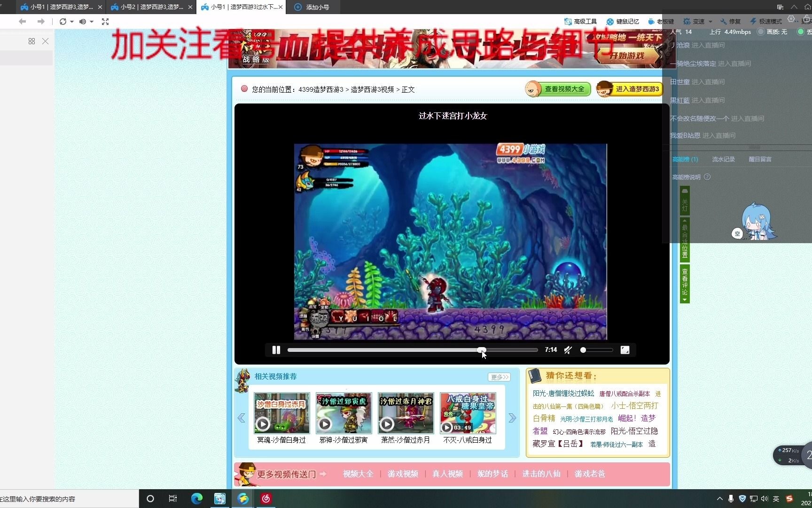This screenshot has height=508, width=812.
Task: Go to 游戏老爸 in bottom navigation
Action: 590,474
